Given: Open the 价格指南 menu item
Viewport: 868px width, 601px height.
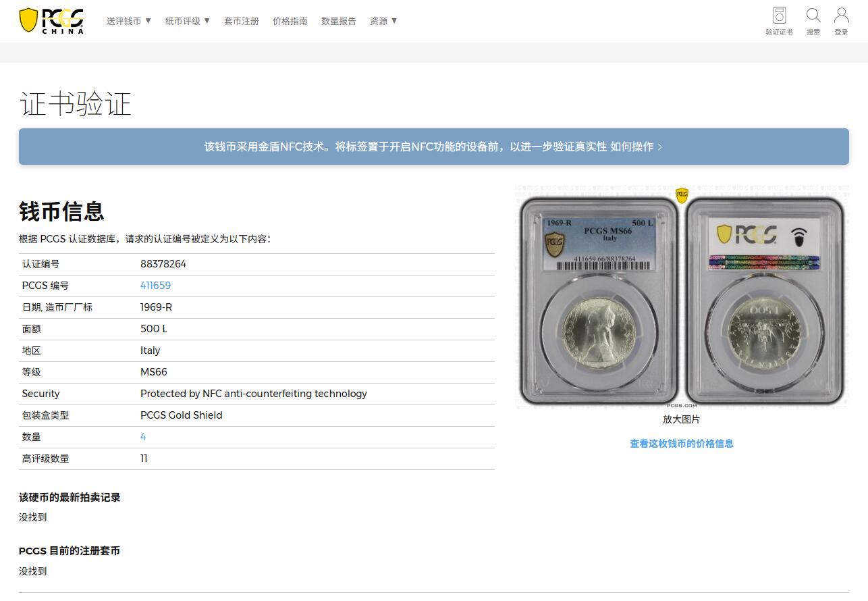Looking at the screenshot, I should tap(290, 21).
